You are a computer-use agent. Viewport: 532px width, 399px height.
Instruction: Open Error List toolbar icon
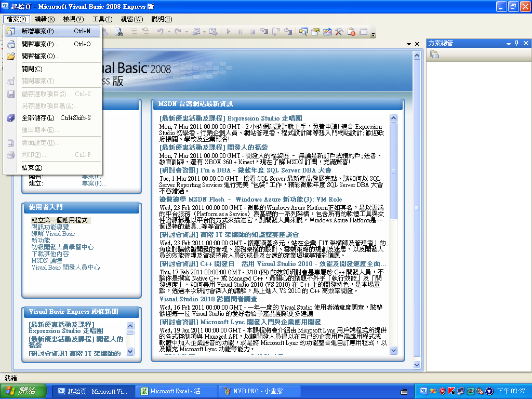[x=351, y=32]
